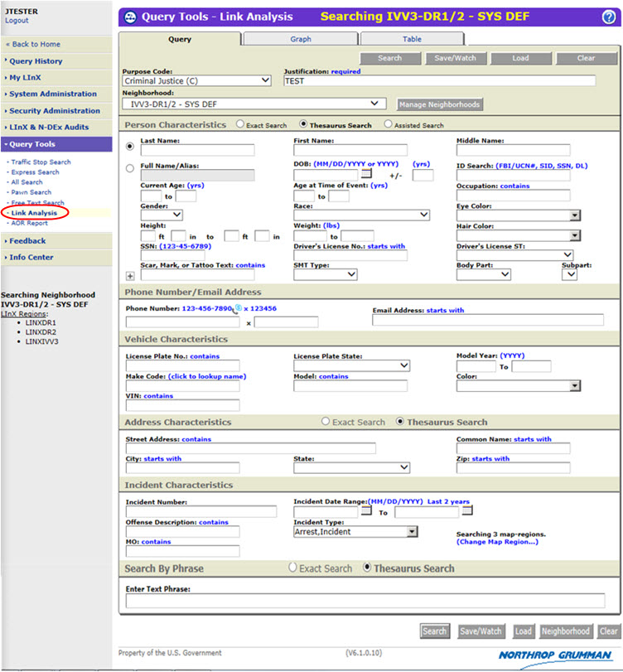
Task: Open LInX & N-DEx Audits menu
Action: coord(49,128)
